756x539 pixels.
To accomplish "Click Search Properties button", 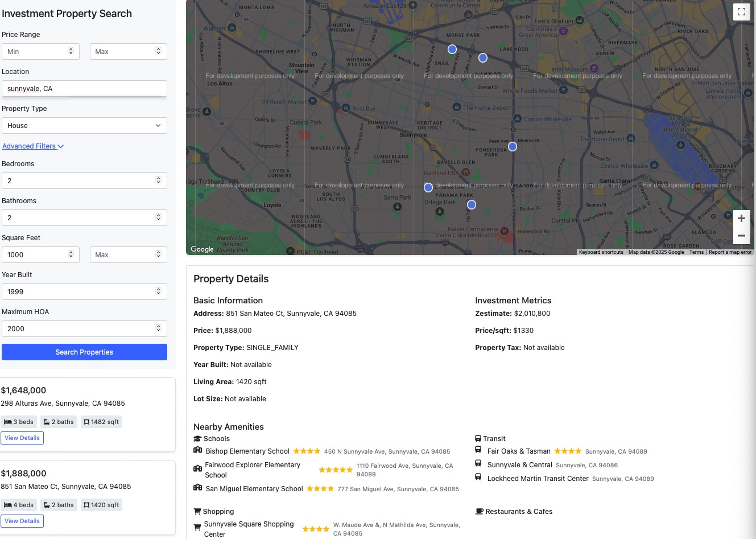I will [x=84, y=352].
